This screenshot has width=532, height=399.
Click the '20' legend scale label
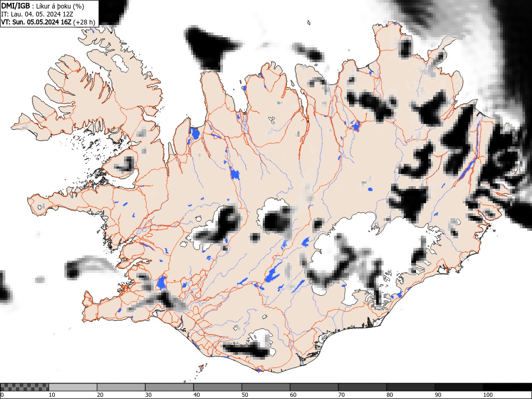100,395
